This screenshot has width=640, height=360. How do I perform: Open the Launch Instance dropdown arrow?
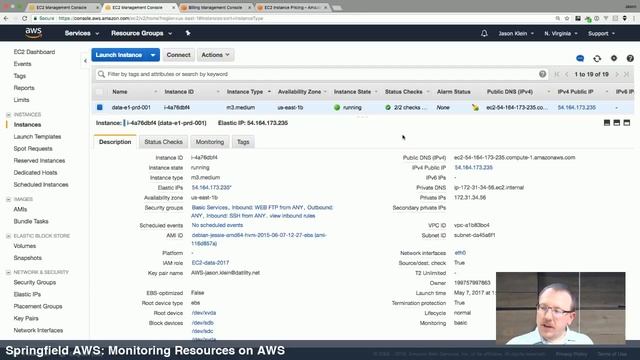[153, 55]
